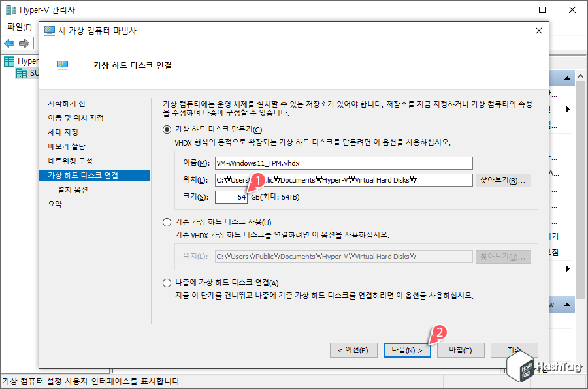This screenshot has width=588, height=389.
Task: Select the 나중에 가상 하드 디스크 연결 option
Action: pyautogui.click(x=166, y=283)
